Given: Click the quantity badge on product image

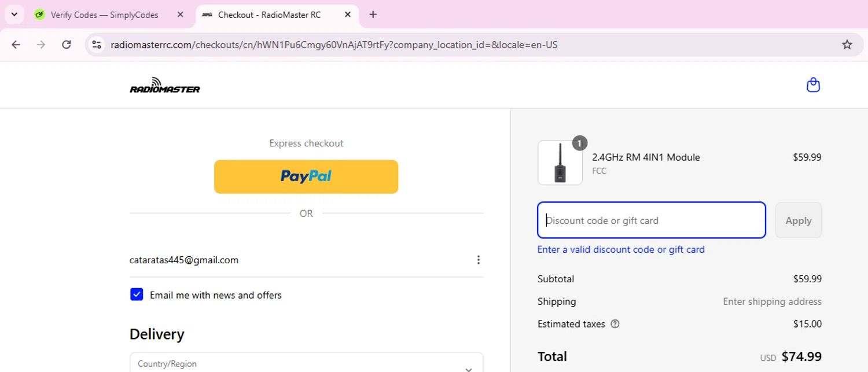Looking at the screenshot, I should pos(579,143).
